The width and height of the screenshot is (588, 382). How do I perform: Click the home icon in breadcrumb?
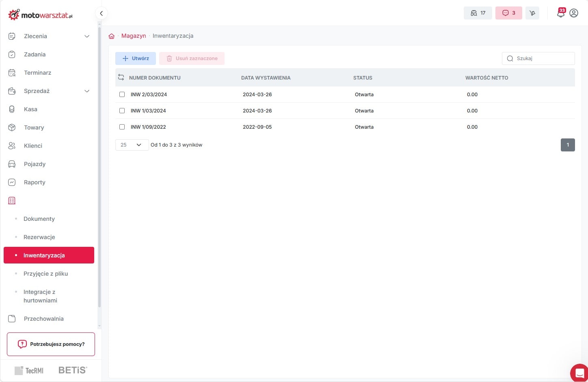pos(112,36)
